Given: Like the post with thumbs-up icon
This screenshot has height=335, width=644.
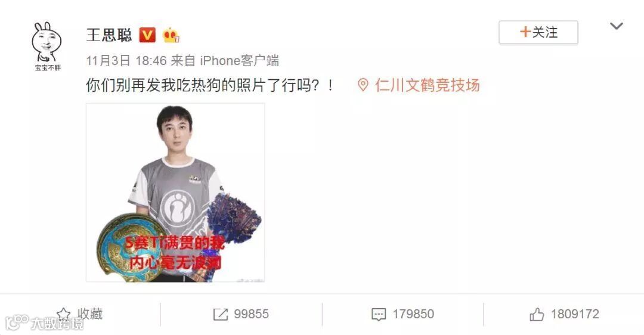Looking at the screenshot, I should tap(537, 315).
